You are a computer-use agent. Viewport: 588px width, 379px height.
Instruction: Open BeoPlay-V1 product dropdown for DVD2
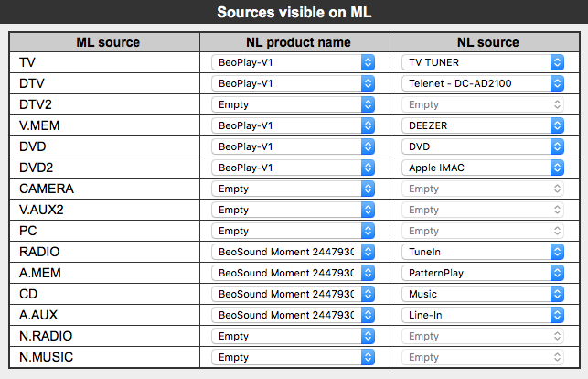[x=293, y=168]
